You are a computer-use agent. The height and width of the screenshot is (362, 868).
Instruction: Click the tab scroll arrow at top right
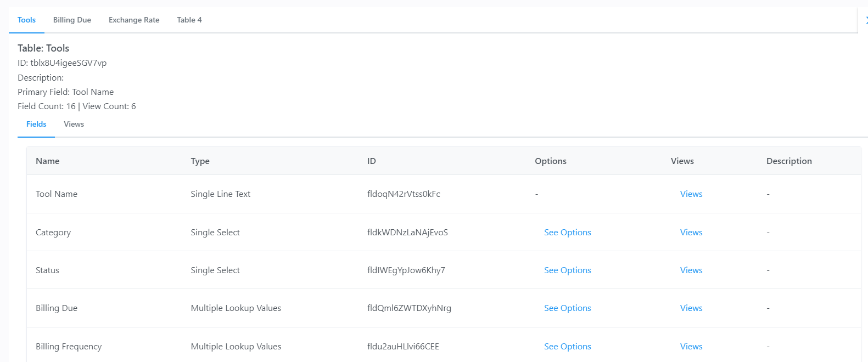pyautogui.click(x=866, y=20)
